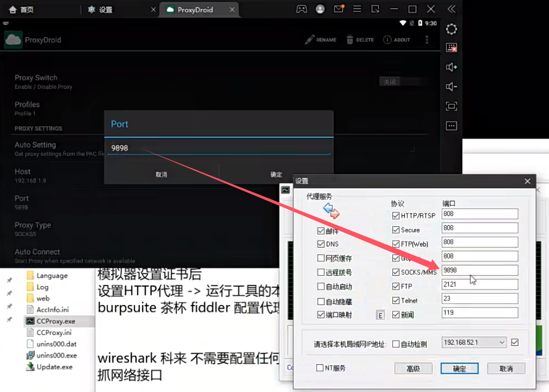The image size is (549, 392).
Task: Open the three-dot overflow menu in ProxyDroid
Action: tap(427, 40)
